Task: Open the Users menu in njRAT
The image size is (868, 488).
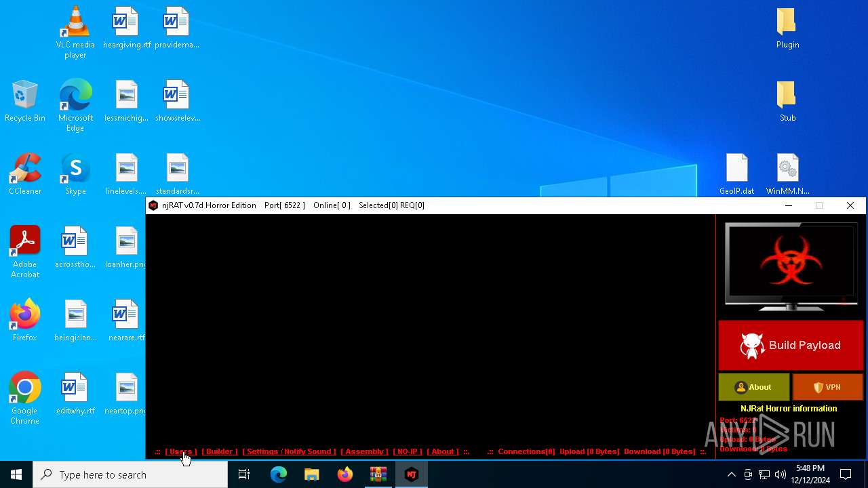Action: coord(181,451)
